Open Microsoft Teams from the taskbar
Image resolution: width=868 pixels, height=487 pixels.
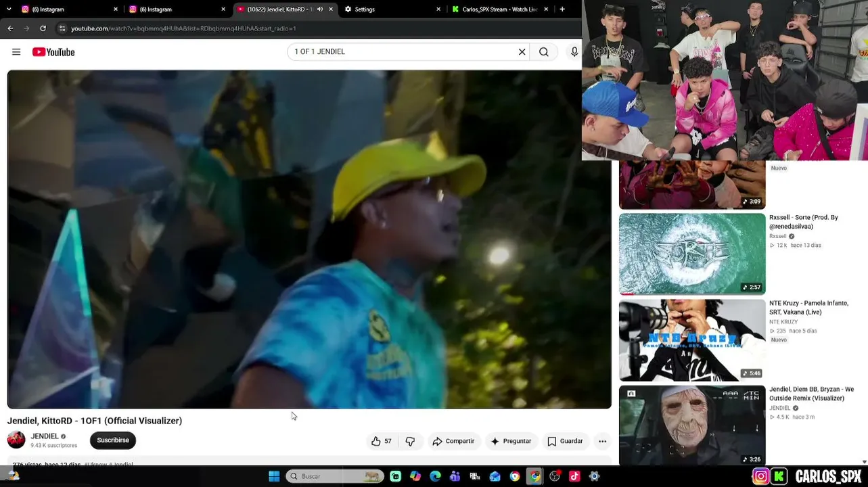(x=455, y=476)
